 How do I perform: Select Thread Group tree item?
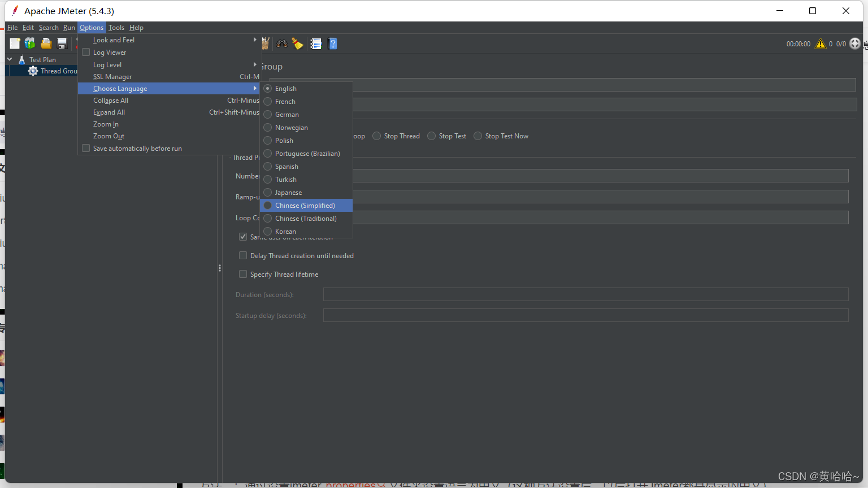(58, 71)
